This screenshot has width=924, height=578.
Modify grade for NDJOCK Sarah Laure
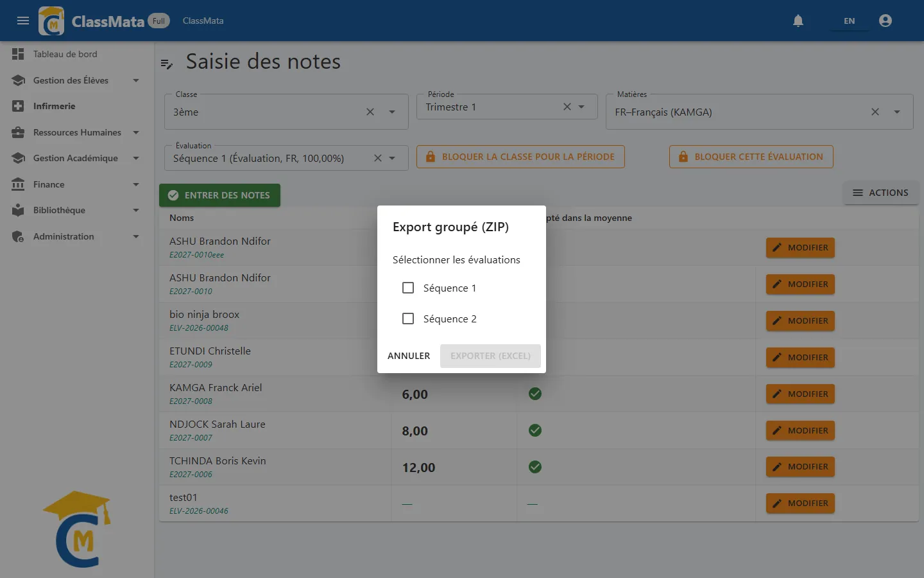pos(800,430)
